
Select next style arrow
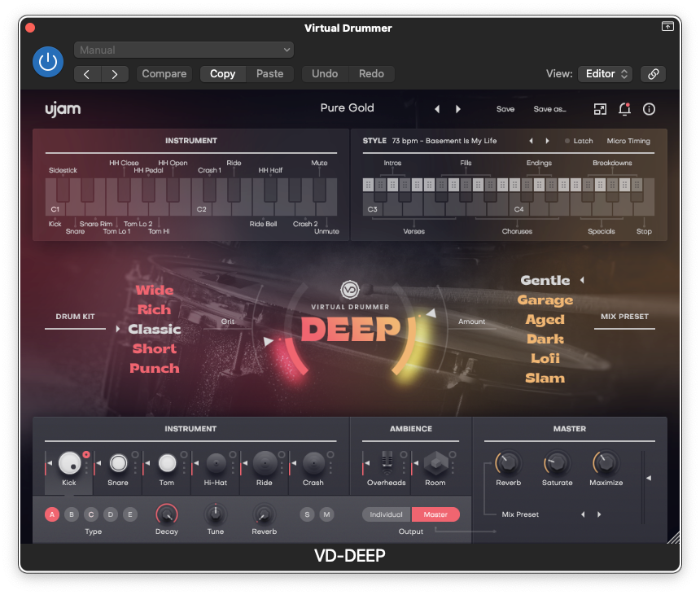pyautogui.click(x=547, y=141)
